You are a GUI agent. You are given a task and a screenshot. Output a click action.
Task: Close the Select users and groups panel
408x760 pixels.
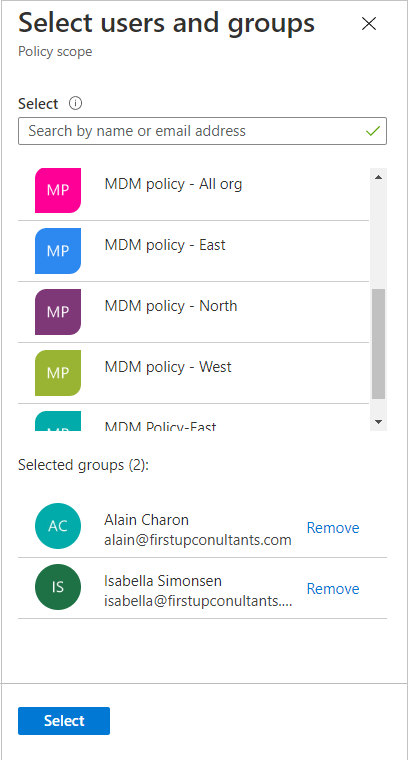coord(369,23)
